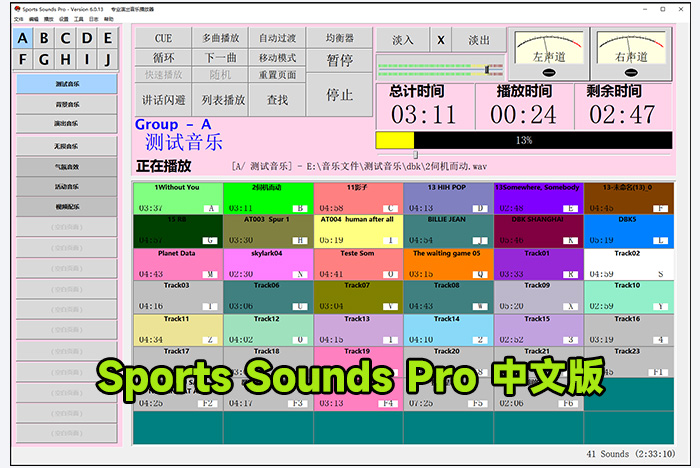The width and height of the screenshot is (700, 468).
Task: Open the 播放 menu
Action: (48, 19)
